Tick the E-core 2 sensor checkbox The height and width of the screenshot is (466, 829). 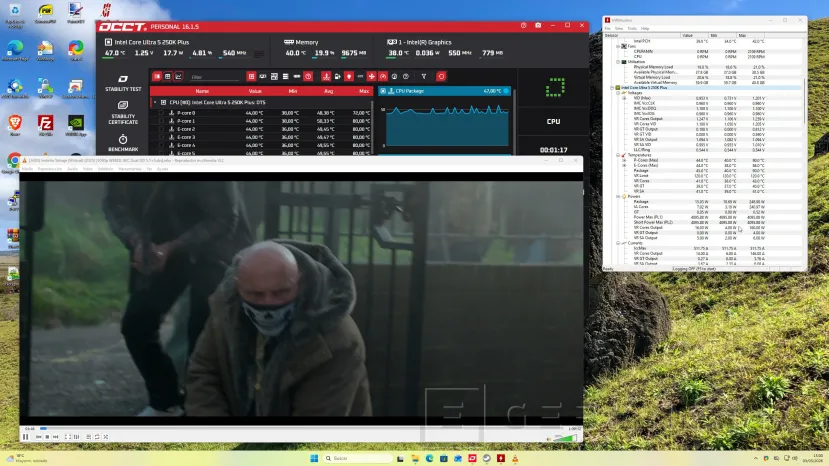(161, 129)
